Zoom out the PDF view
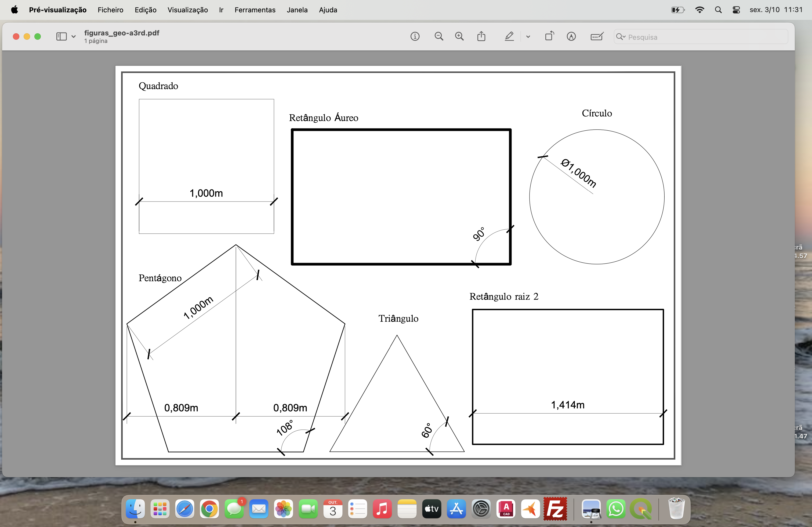The width and height of the screenshot is (812, 527). (439, 36)
